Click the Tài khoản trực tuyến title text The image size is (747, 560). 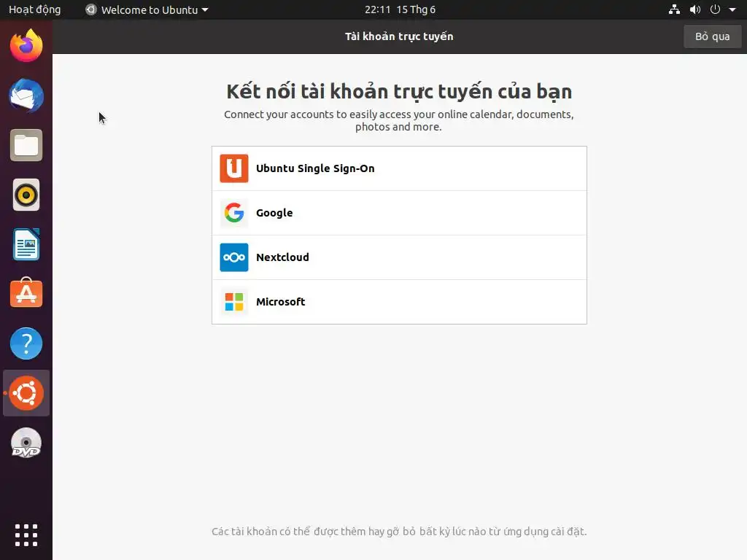399,36
